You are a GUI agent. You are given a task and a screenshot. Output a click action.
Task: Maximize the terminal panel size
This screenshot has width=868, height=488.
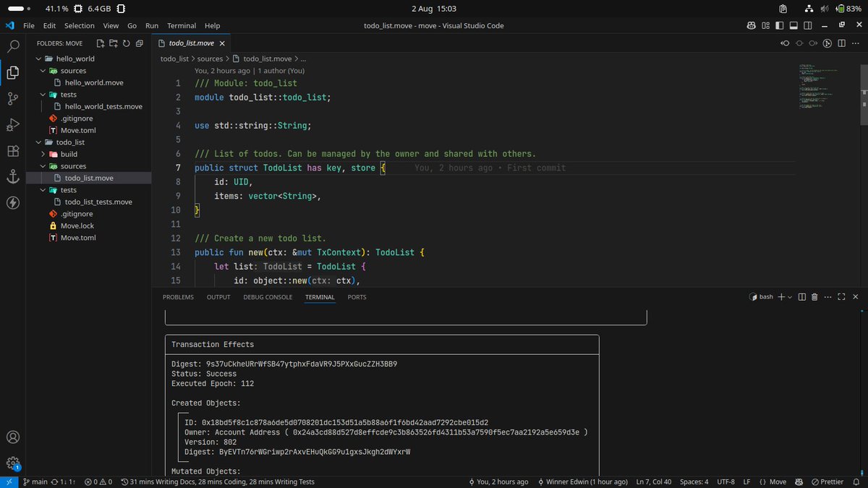click(x=841, y=297)
